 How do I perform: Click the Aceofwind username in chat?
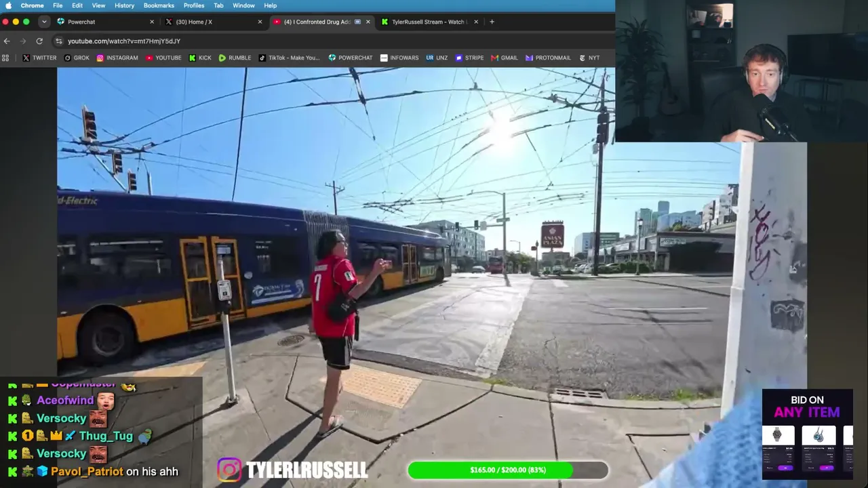(x=65, y=401)
